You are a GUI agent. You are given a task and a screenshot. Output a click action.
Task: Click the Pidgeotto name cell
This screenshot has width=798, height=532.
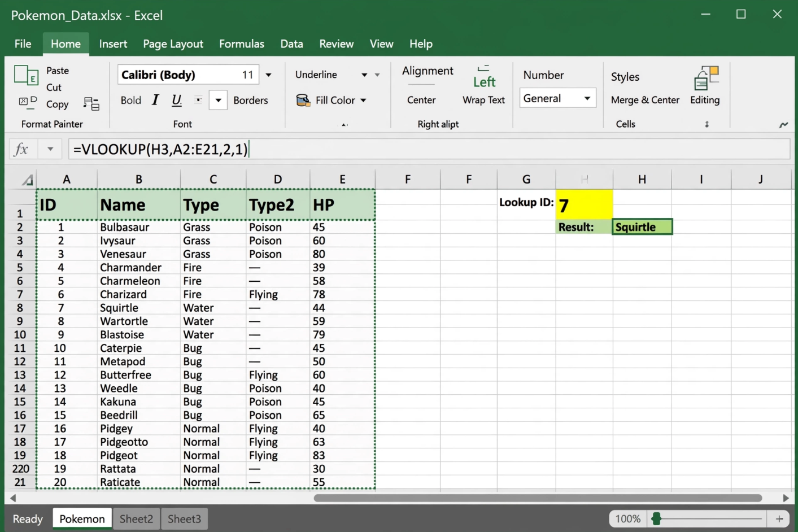coord(138,442)
